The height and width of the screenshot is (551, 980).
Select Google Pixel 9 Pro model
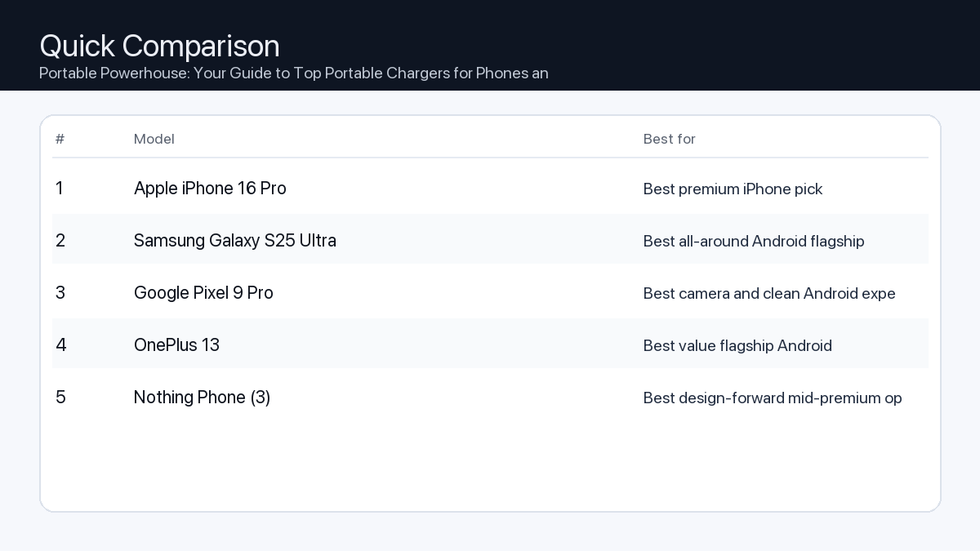click(x=203, y=293)
